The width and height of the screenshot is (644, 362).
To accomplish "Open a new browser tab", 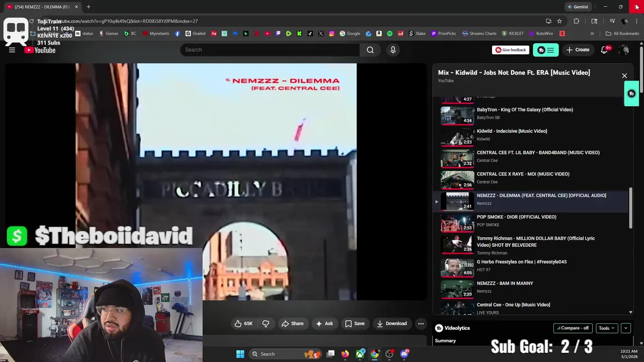I will click(89, 7).
